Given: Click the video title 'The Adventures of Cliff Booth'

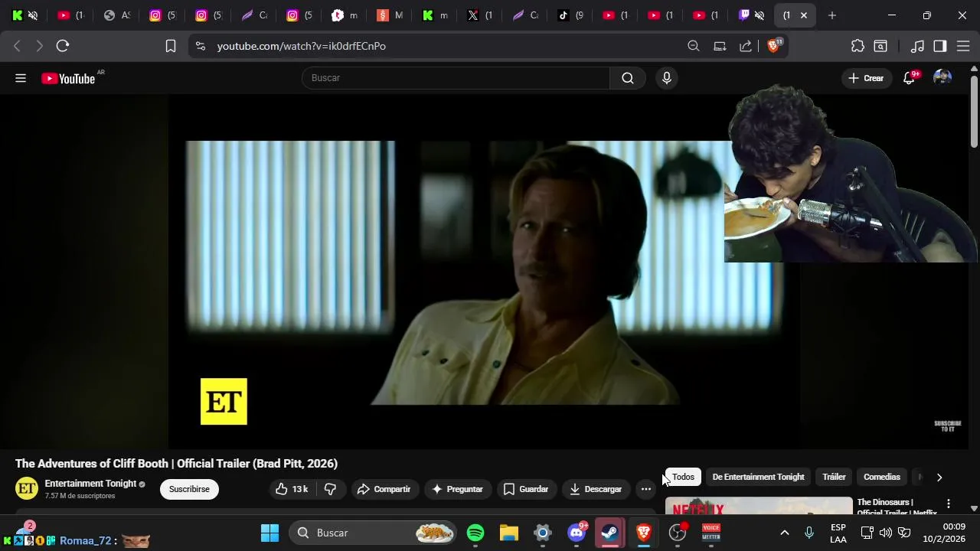Looking at the screenshot, I should point(176,464).
